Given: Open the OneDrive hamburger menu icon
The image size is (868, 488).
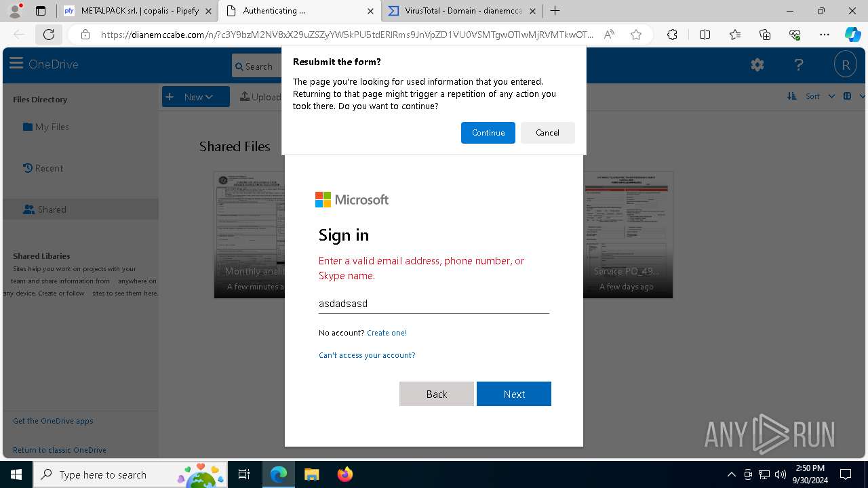Looking at the screenshot, I should 16,64.
